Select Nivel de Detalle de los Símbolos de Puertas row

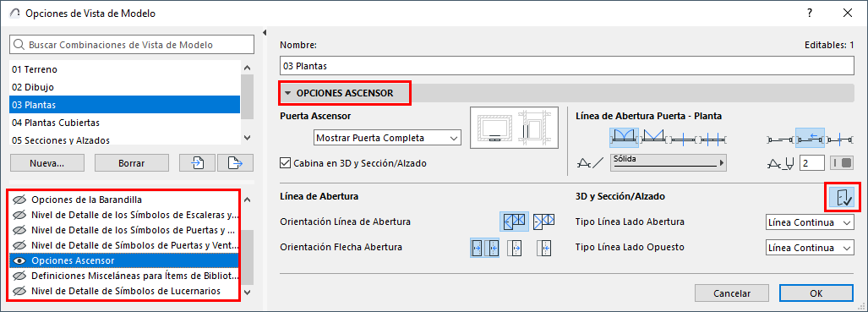(125, 230)
